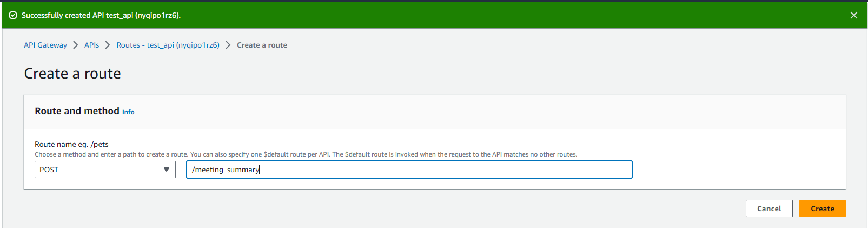868x228 pixels.
Task: Click the method selector's down arrow
Action: (167, 170)
